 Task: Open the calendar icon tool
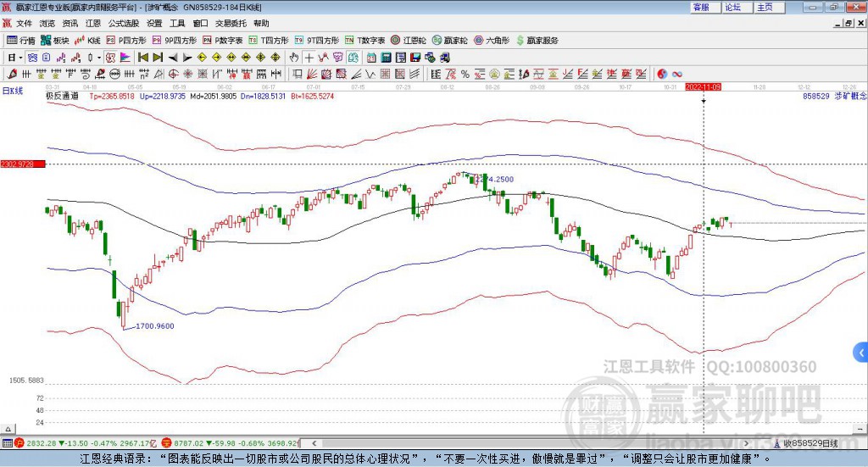[x=371, y=58]
